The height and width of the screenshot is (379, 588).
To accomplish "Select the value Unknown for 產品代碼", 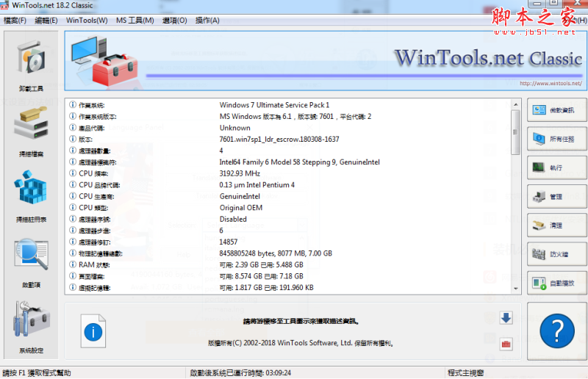I will coord(234,128).
